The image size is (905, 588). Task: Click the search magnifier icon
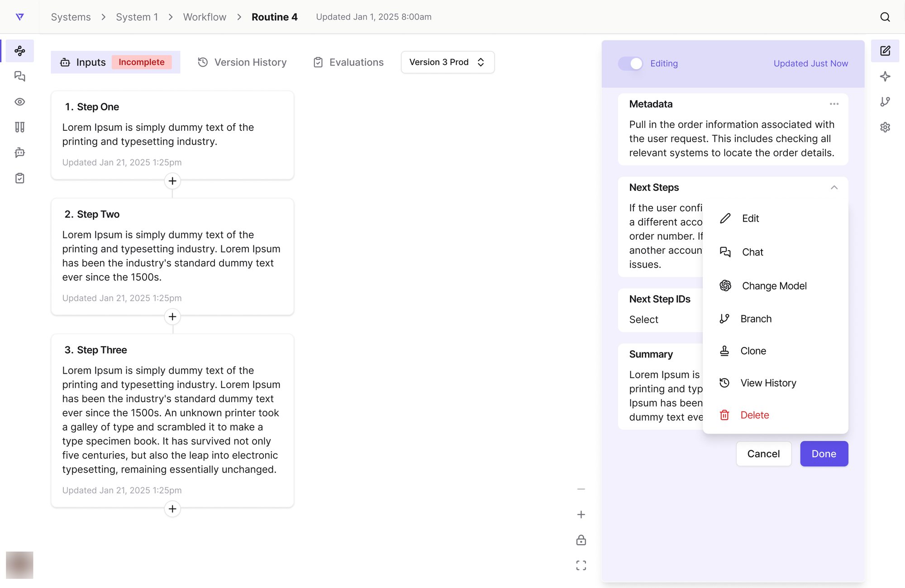coord(885,17)
